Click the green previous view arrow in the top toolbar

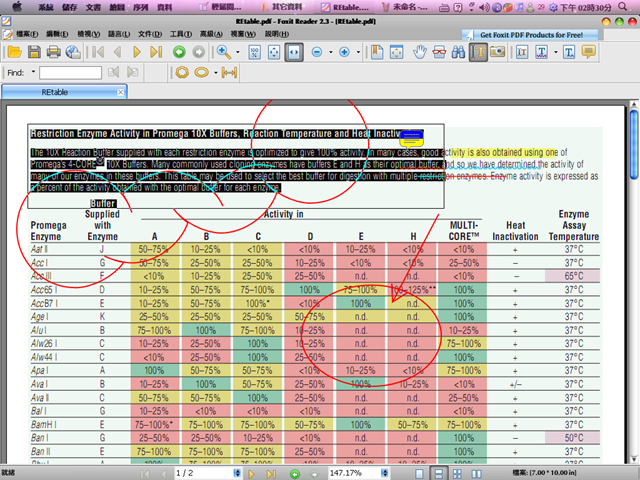click(x=179, y=52)
